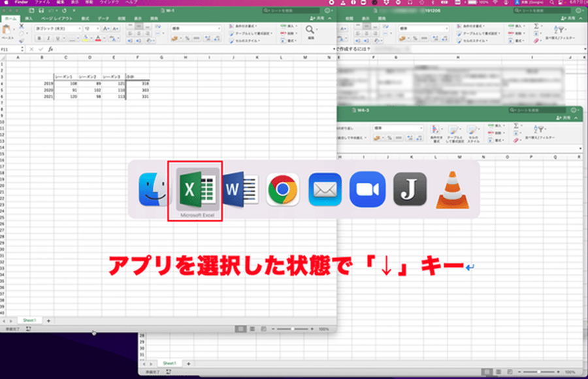Choose the Zoom app in the app switcher
This screenshot has width=588, height=379.
[x=367, y=189]
